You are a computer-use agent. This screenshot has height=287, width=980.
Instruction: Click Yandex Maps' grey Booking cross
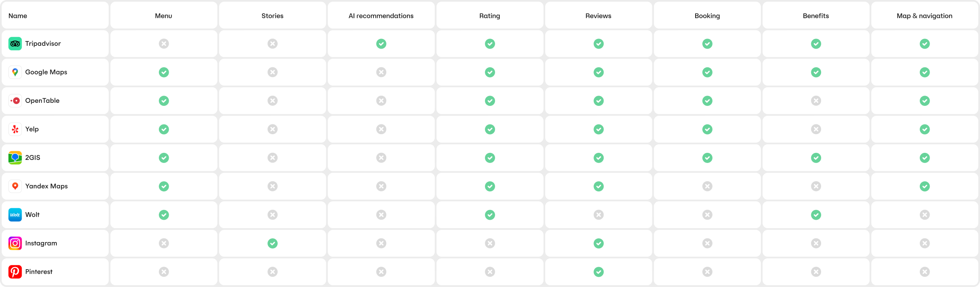[707, 186]
